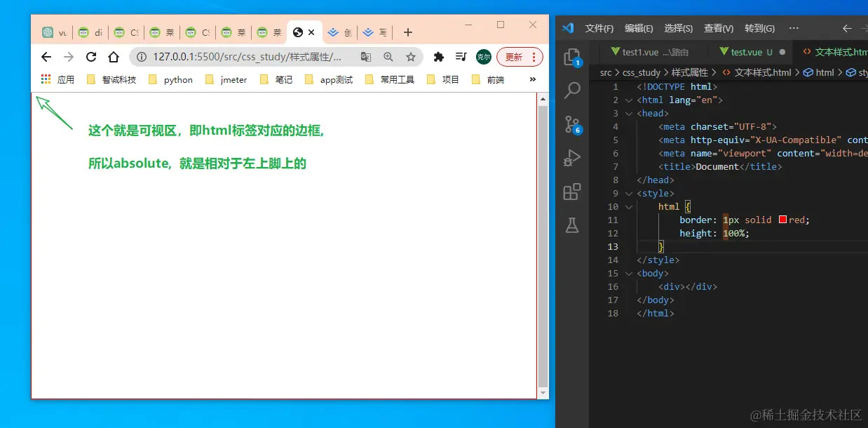Image resolution: width=868 pixels, height=428 pixels.
Task: Open VS Code Search icon in the activity bar
Action: (x=573, y=90)
